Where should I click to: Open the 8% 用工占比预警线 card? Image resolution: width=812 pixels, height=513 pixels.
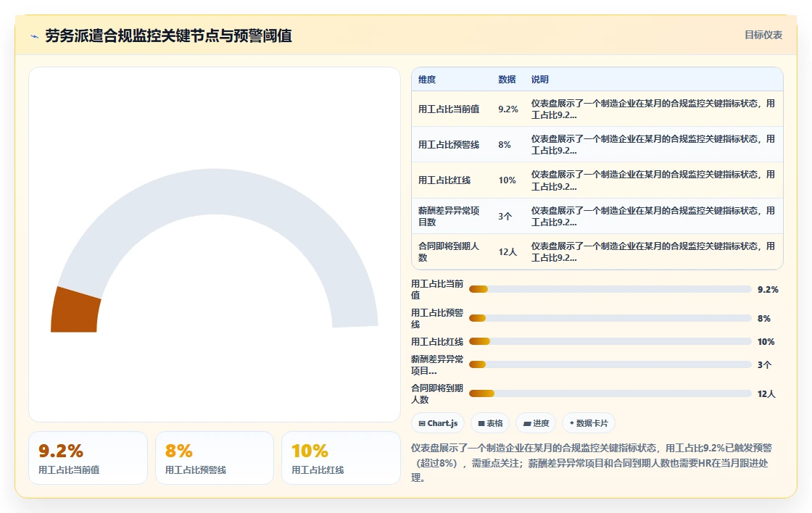[215, 458]
